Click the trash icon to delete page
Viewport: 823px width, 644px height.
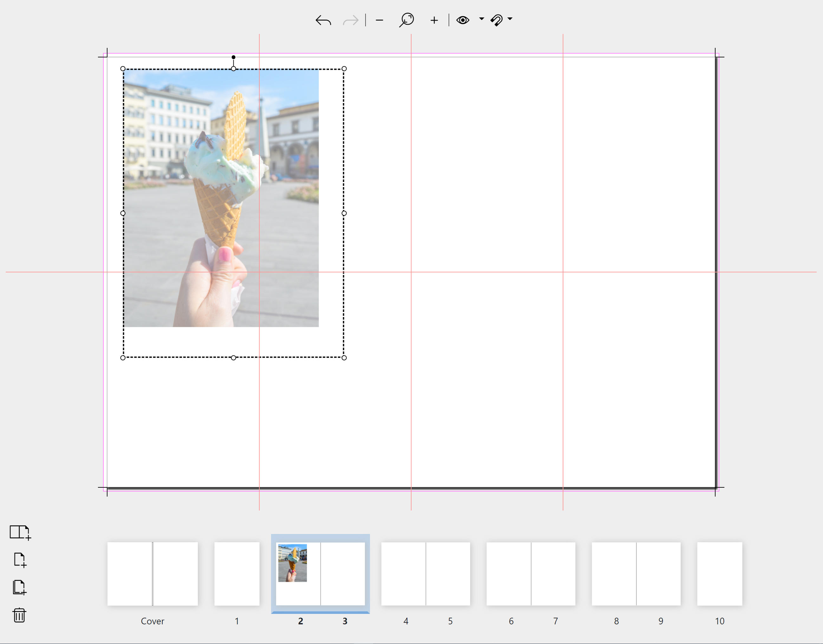[19, 615]
